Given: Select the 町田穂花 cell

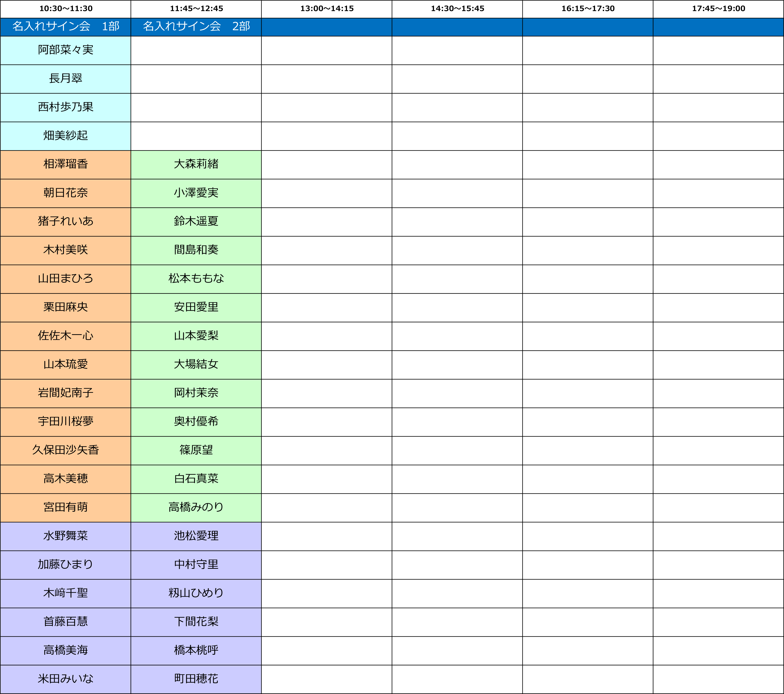Looking at the screenshot, I should pos(196,679).
